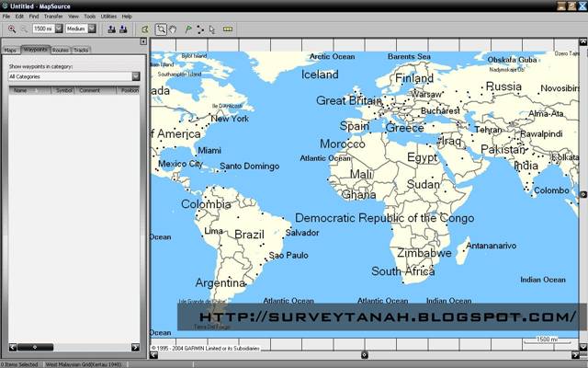This screenshot has height=368, width=588.
Task: Click the Mexico City label
Action: pyautogui.click(x=180, y=164)
